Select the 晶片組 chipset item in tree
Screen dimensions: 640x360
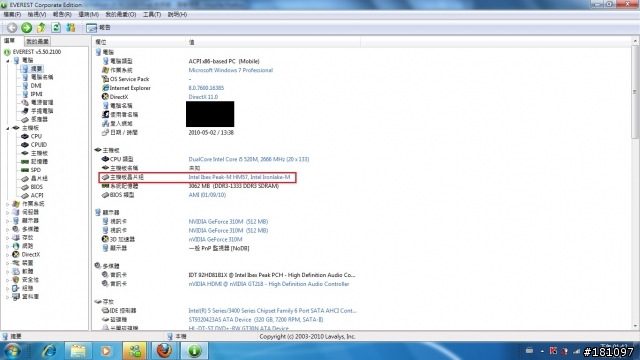pos(39,178)
